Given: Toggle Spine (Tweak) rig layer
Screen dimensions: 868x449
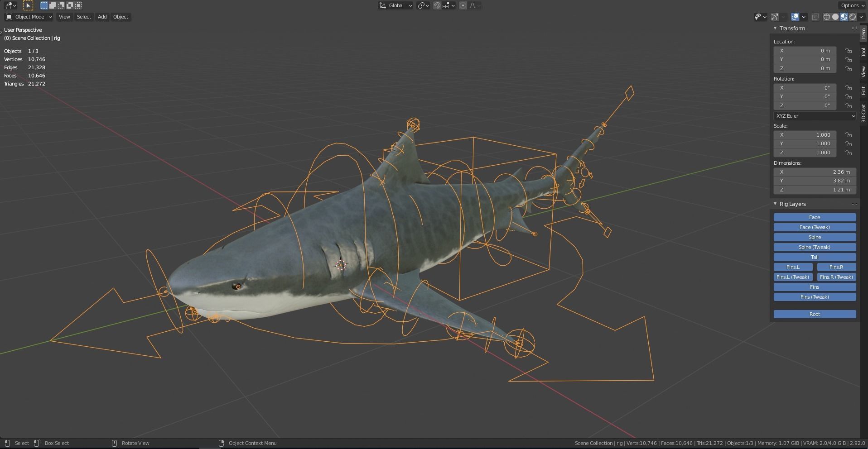Looking at the screenshot, I should coord(815,247).
